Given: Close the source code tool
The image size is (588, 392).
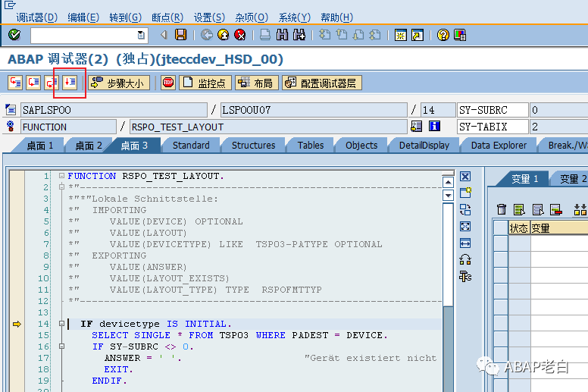Looking at the screenshot, I should pos(465,177).
